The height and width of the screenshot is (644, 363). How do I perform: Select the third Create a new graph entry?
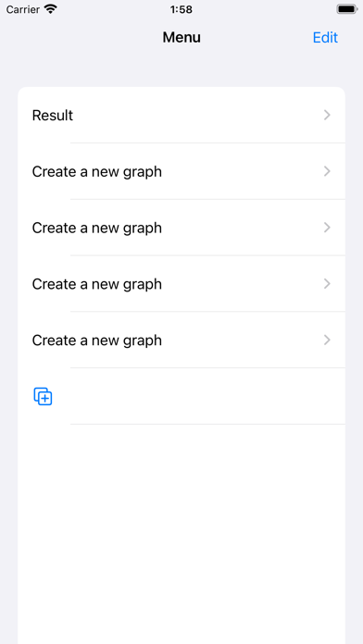tap(181, 284)
